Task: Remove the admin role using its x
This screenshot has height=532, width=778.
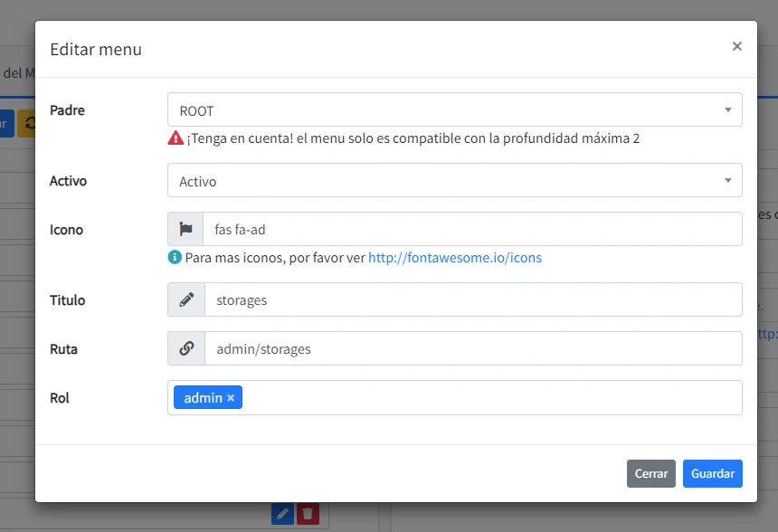Action: [231, 398]
